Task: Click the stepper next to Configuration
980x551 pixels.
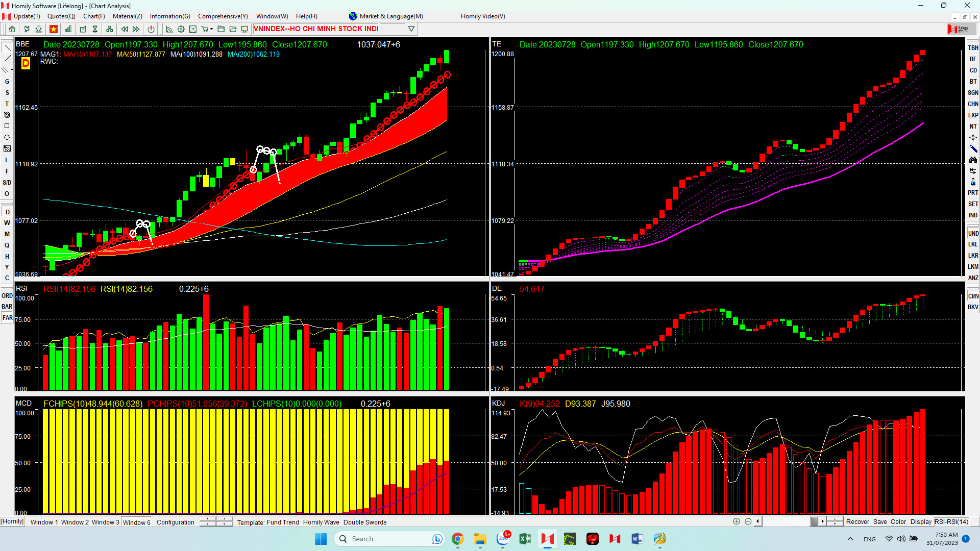Action: point(208,521)
